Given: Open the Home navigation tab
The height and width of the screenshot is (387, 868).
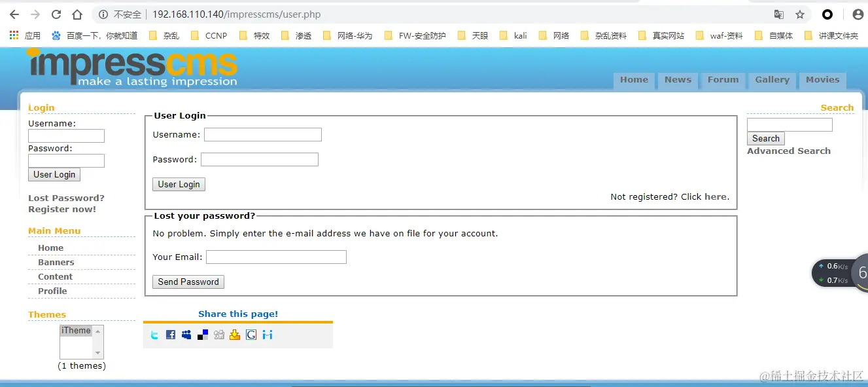Looking at the screenshot, I should 634,80.
